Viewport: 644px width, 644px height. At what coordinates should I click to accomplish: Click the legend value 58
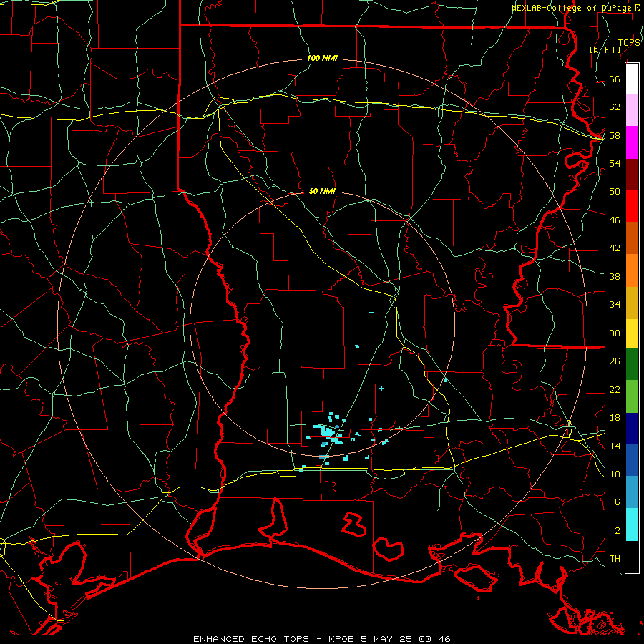(x=615, y=135)
